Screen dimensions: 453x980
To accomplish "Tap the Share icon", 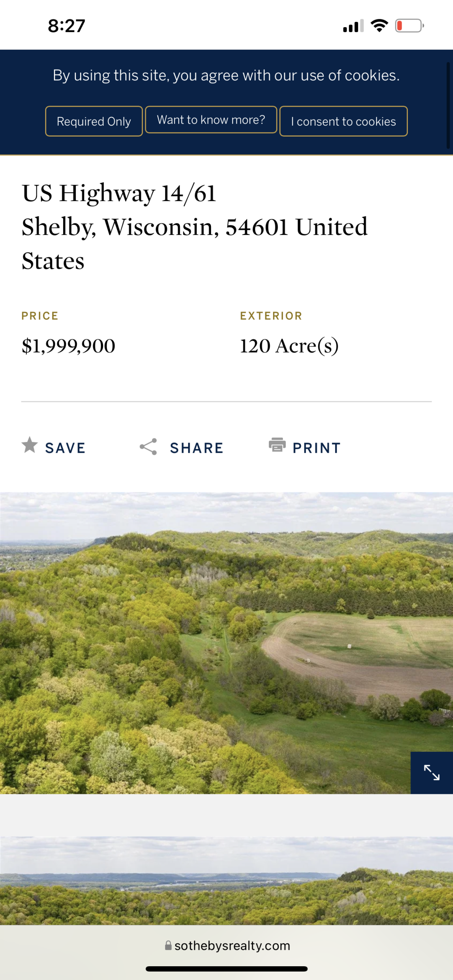I will pos(148,447).
